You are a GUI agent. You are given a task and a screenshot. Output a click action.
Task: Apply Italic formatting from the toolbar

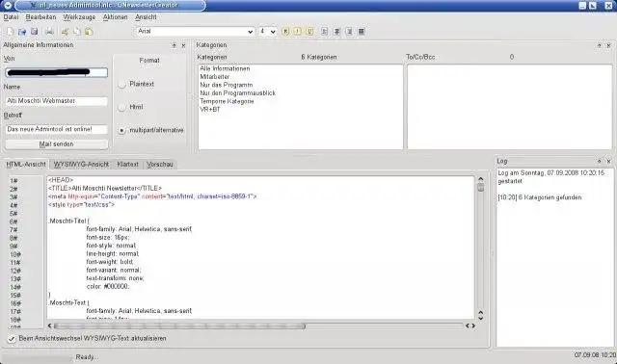click(x=298, y=31)
